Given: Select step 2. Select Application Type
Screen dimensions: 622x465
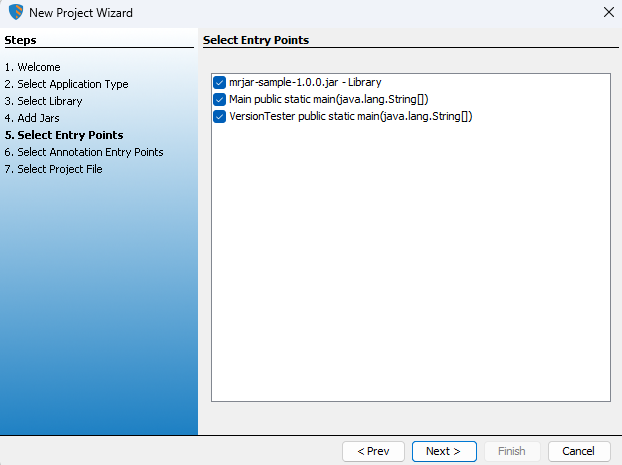Looking at the screenshot, I should (x=67, y=84).
